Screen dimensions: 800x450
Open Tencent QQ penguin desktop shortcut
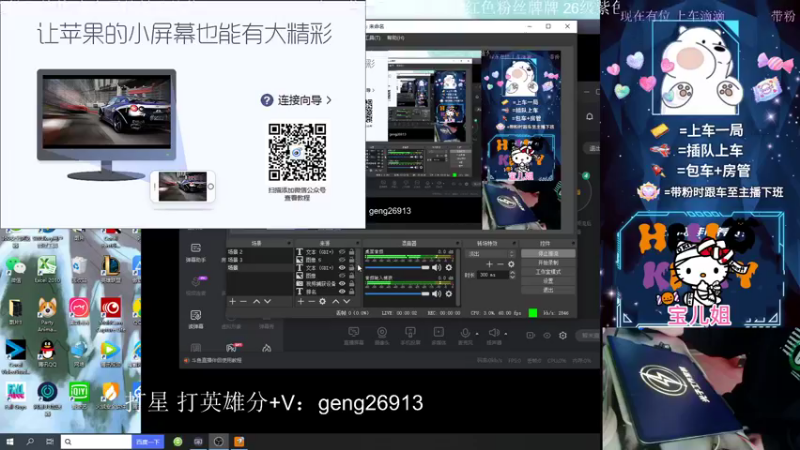click(x=47, y=354)
